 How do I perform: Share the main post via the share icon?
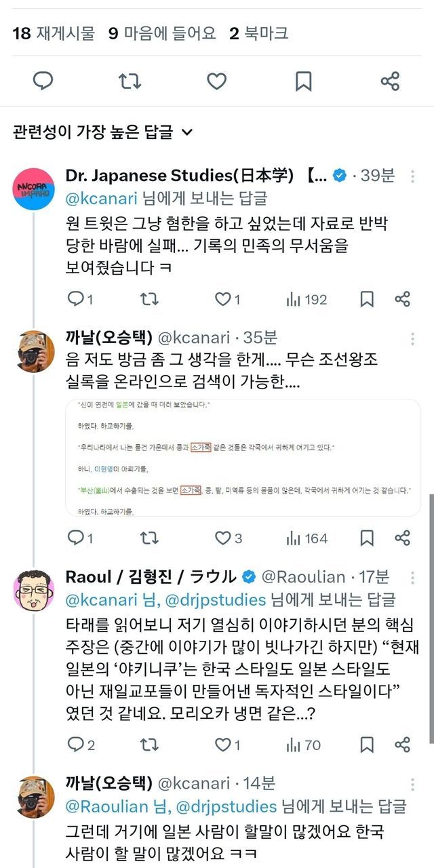tap(390, 81)
